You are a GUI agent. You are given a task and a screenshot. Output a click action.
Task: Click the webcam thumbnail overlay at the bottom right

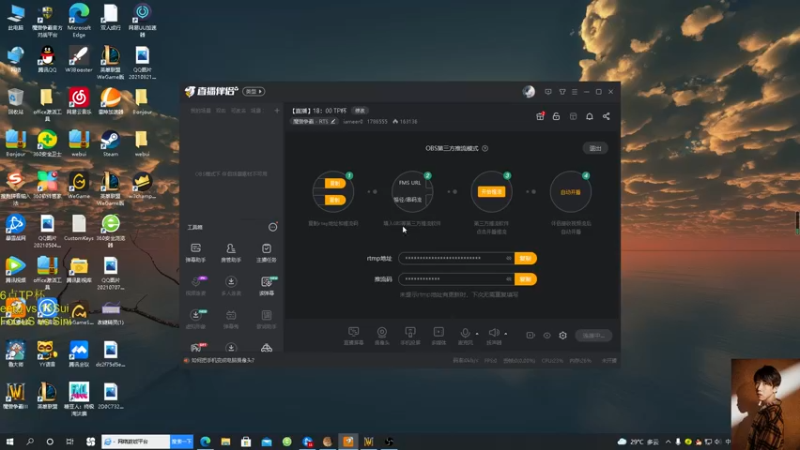pyautogui.click(x=765, y=404)
